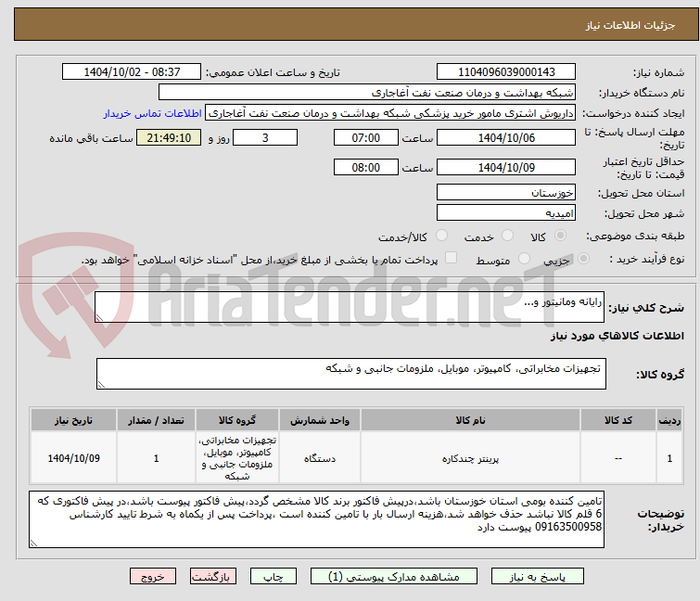
Task: Click the خروج exit button
Action: pos(153,577)
